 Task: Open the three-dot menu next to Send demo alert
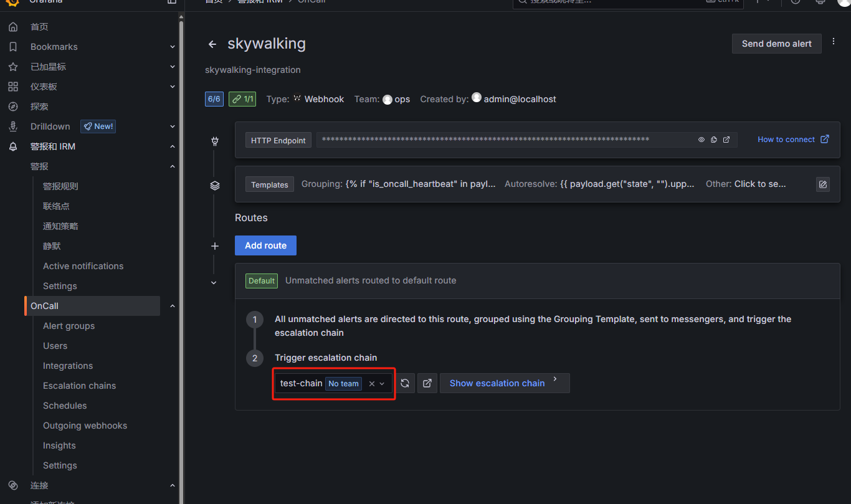click(x=834, y=41)
